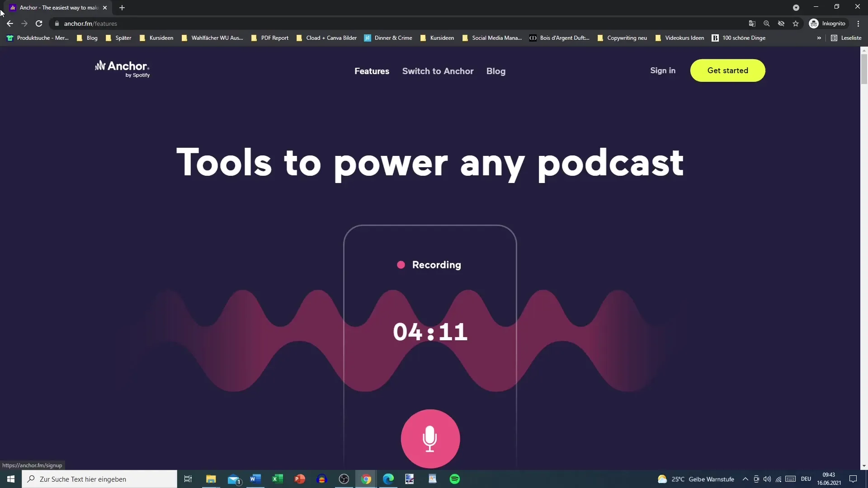Open the Spotify taskbar application
Viewport: 868px width, 488px height.
point(454,479)
